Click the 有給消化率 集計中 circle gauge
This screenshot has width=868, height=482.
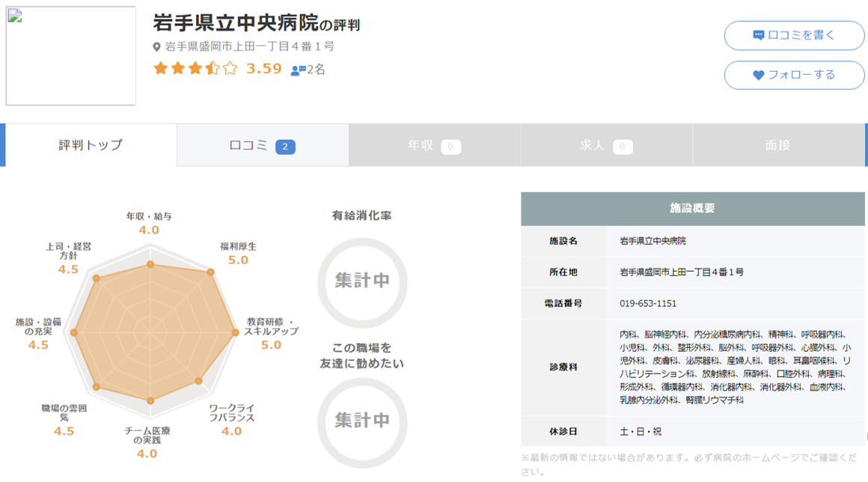pos(362,281)
